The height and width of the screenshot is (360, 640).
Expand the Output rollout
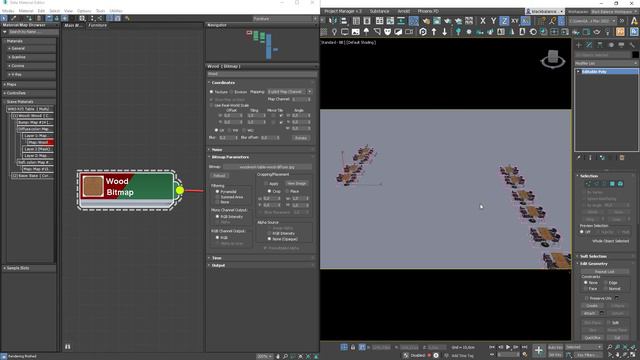coord(218,265)
